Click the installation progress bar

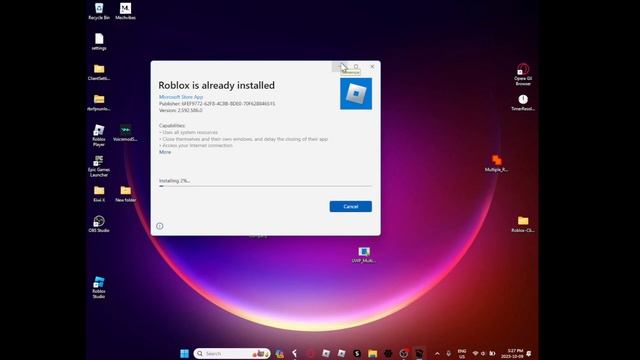(265, 186)
